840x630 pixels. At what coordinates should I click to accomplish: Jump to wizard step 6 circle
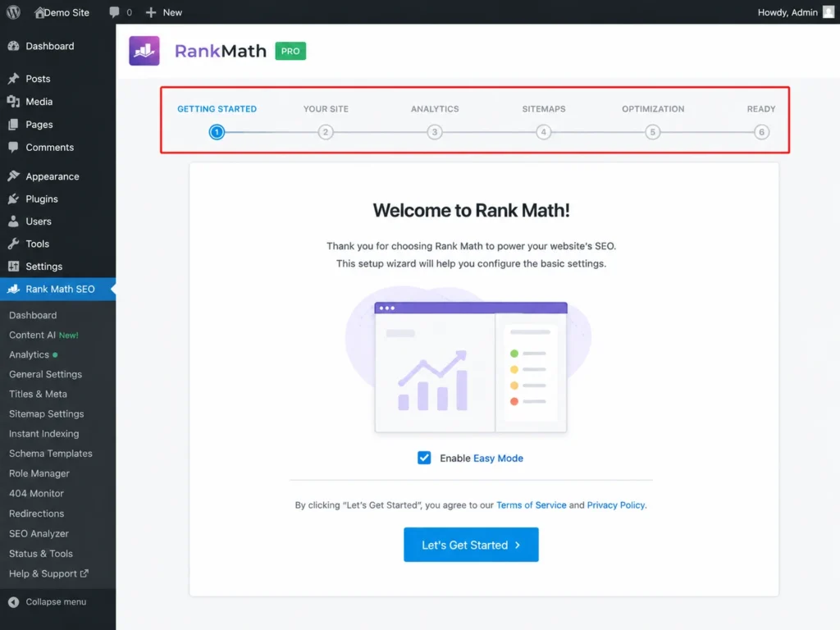coord(761,132)
